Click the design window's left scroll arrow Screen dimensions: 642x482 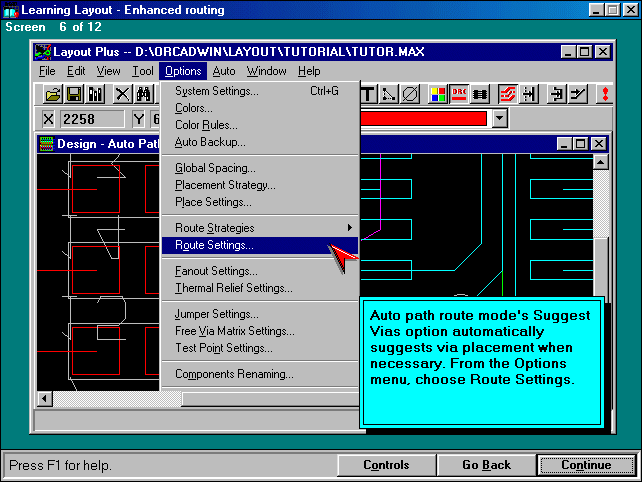[x=45, y=399]
